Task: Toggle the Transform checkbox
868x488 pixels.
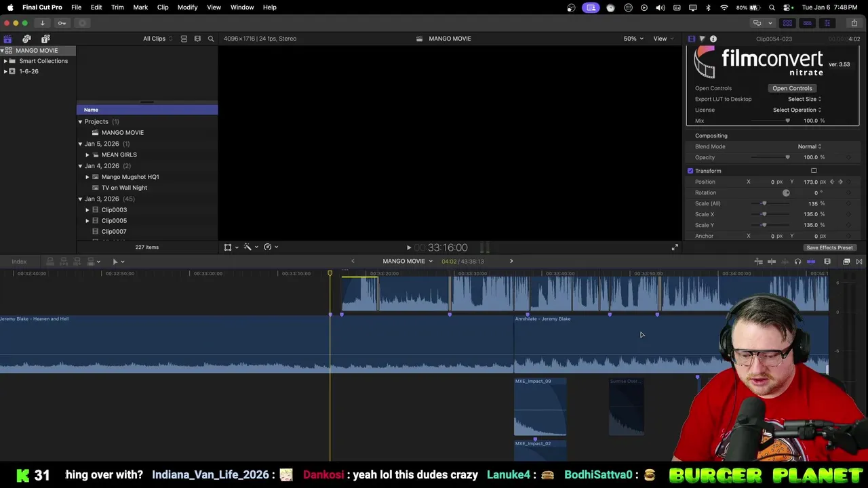Action: (690, 171)
